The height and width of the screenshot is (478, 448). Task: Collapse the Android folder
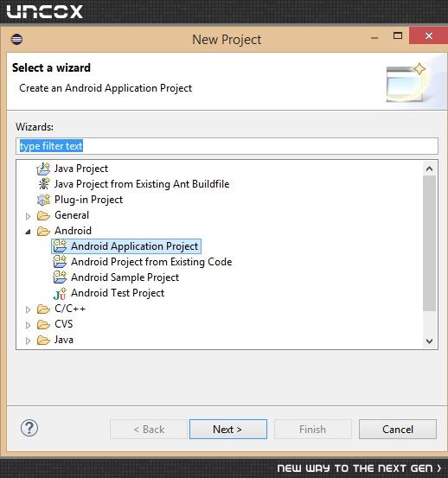[28, 232]
